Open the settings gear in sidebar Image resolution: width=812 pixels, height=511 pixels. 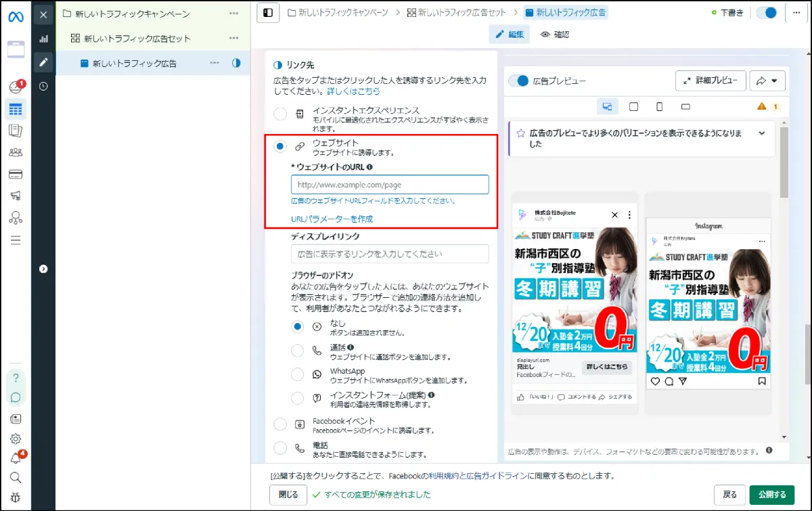[16, 439]
